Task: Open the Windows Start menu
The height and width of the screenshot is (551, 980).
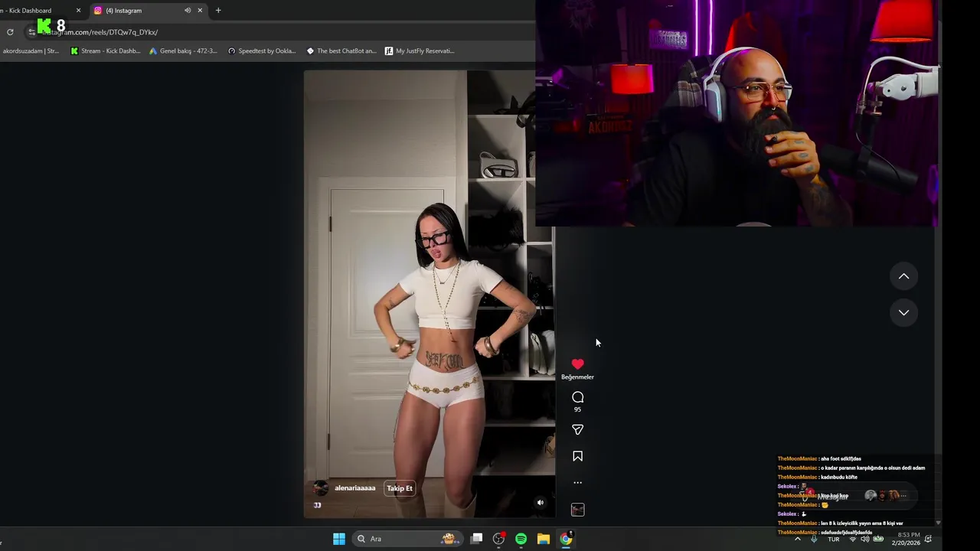Action: 338,539
